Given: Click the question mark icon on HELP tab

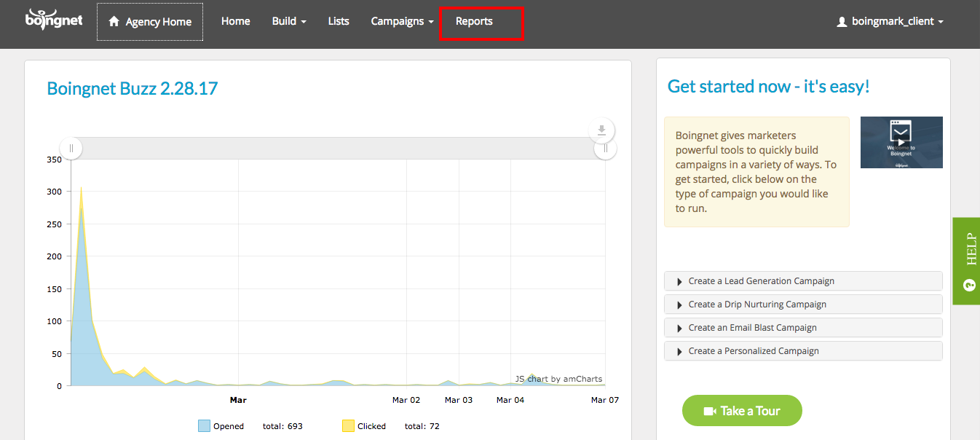Looking at the screenshot, I should coord(969,285).
